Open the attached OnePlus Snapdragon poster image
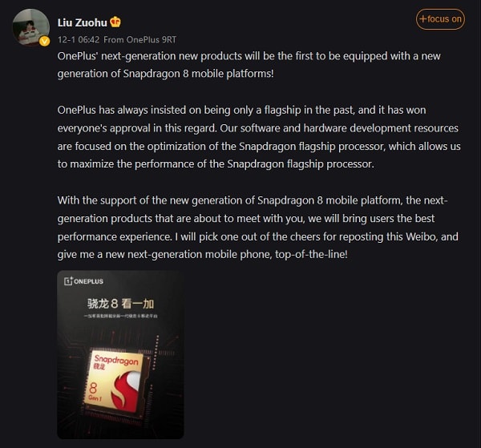Viewport: 481px width, 448px height. 120,354
